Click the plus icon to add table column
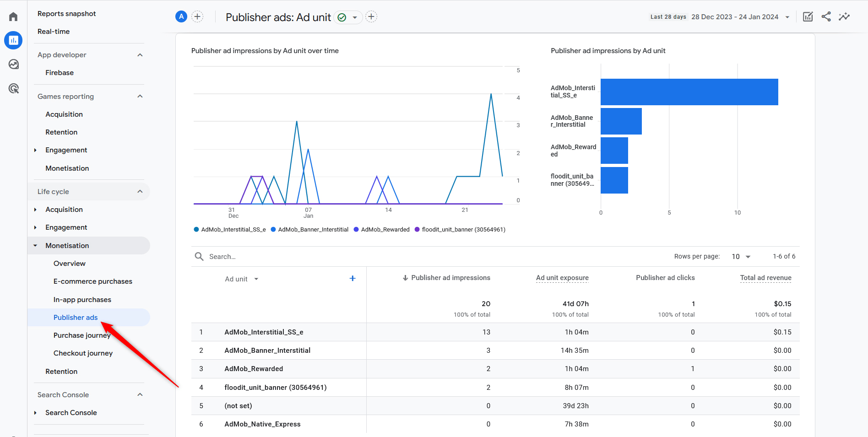The image size is (868, 437). (x=353, y=278)
